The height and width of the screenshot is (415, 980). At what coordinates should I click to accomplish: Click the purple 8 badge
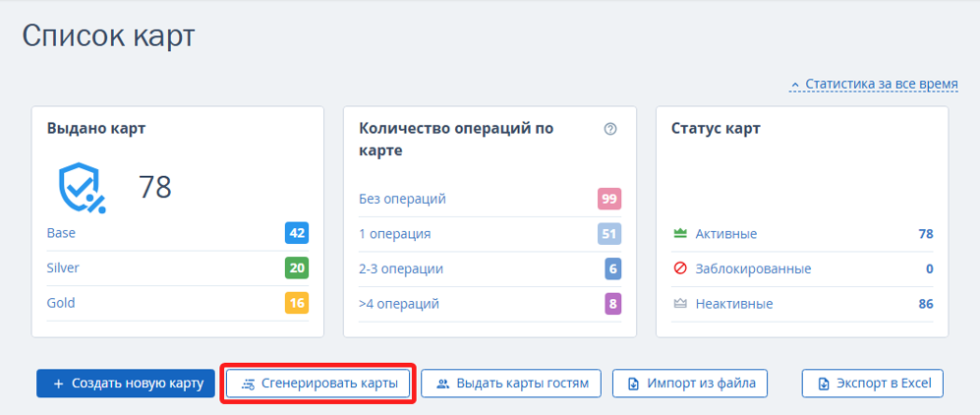(612, 305)
